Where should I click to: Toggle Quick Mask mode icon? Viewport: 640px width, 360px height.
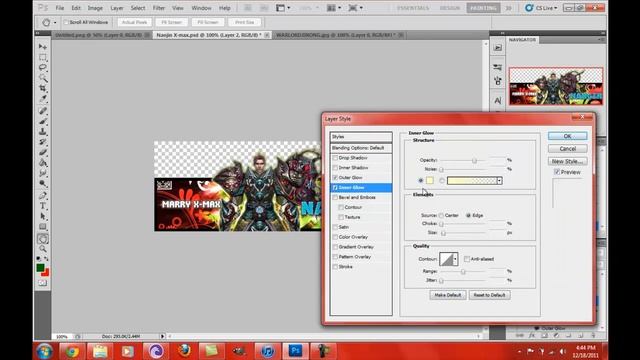pos(42,283)
